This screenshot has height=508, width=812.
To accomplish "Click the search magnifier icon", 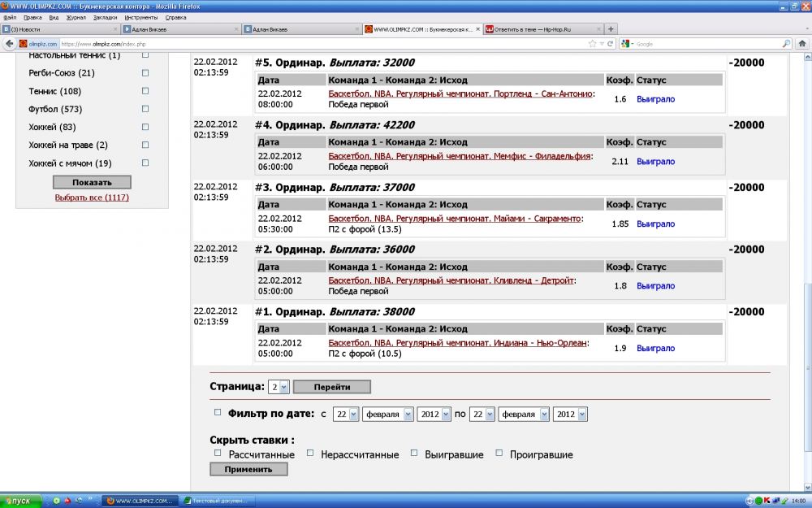I will point(786,44).
